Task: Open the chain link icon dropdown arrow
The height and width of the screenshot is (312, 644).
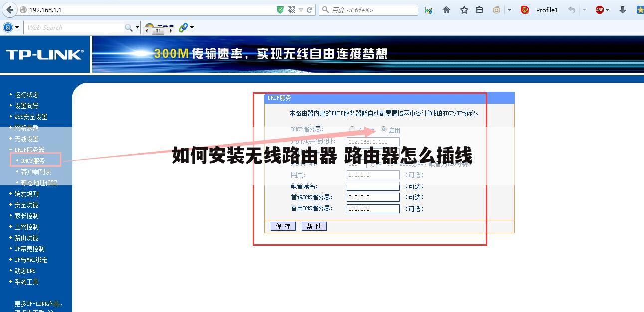Action: (192, 28)
